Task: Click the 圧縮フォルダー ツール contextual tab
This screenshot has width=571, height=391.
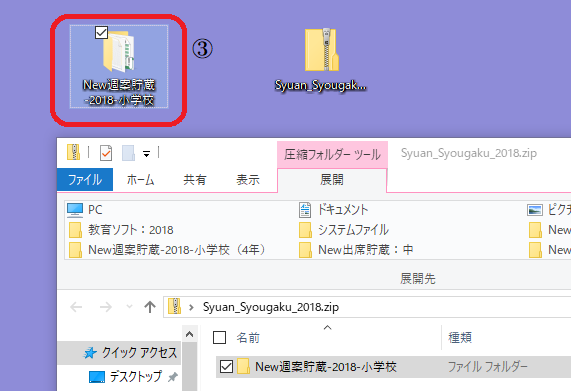Action: 332,155
